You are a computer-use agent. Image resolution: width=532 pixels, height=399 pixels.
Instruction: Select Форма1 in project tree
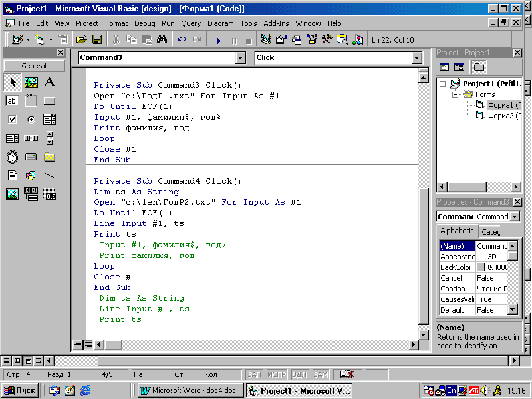[x=504, y=105]
